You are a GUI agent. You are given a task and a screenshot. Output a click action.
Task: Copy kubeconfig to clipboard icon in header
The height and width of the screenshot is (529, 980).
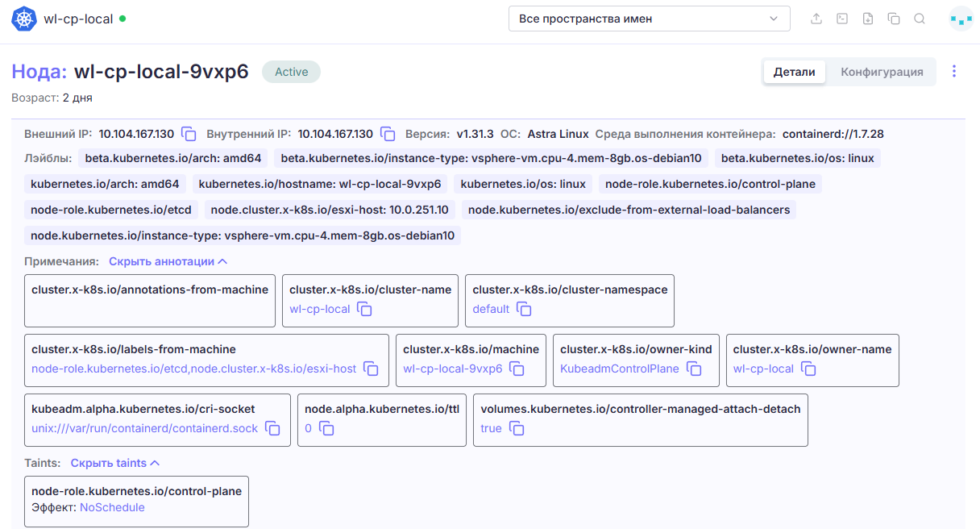point(894,19)
